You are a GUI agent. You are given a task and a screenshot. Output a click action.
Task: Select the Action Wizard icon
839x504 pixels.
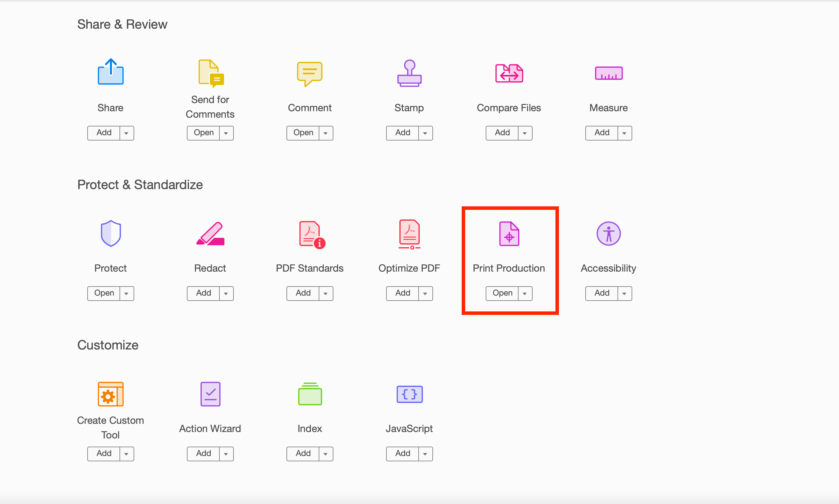[x=210, y=394]
